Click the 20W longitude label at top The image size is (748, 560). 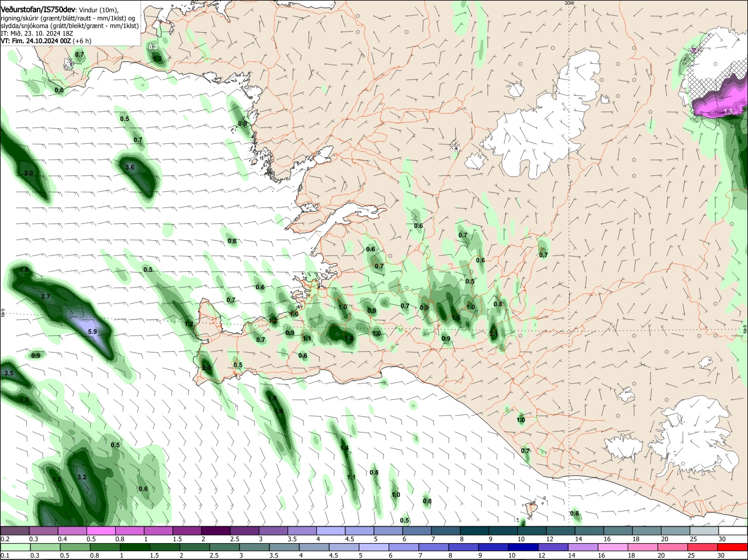click(570, 3)
